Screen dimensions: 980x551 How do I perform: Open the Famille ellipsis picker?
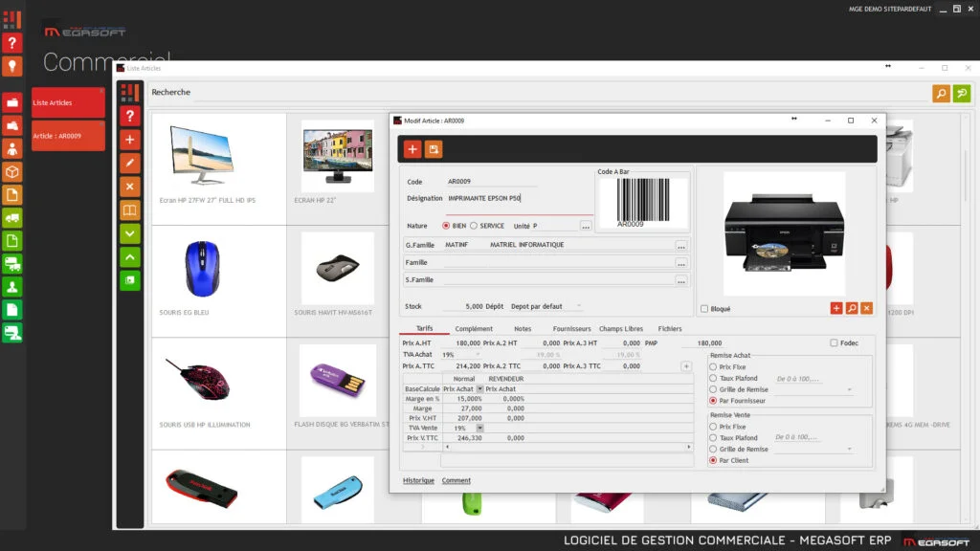(681, 263)
